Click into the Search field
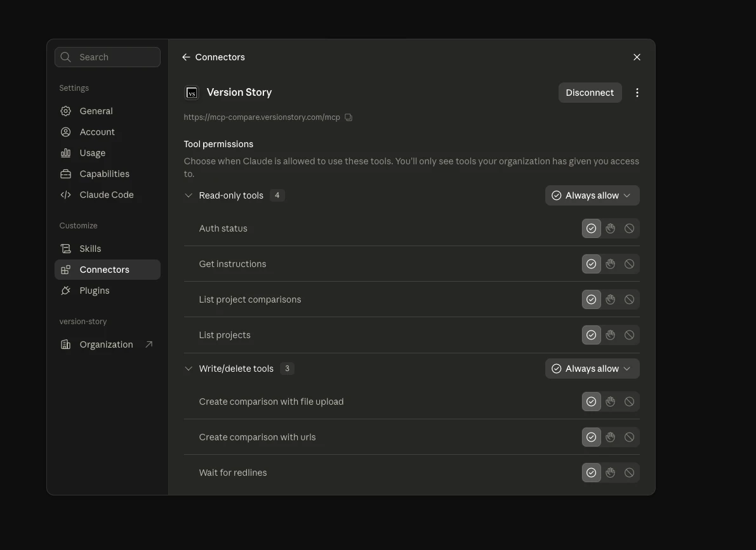Viewport: 756px width, 550px height. (107, 57)
